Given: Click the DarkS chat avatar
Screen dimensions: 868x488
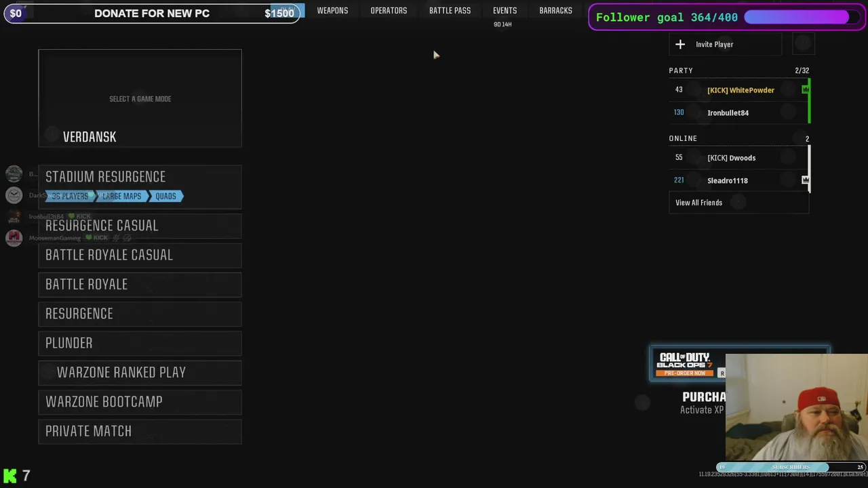Looking at the screenshot, I should (x=14, y=195).
